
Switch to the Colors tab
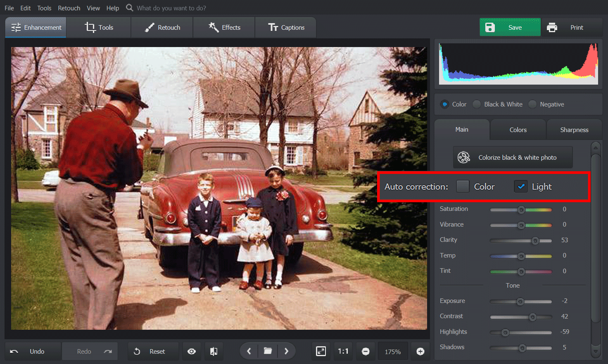point(518,130)
